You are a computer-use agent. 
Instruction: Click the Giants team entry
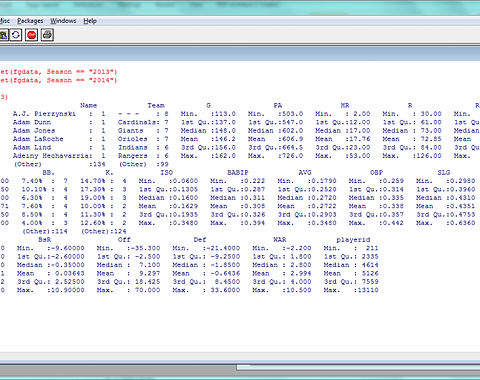[x=131, y=130]
